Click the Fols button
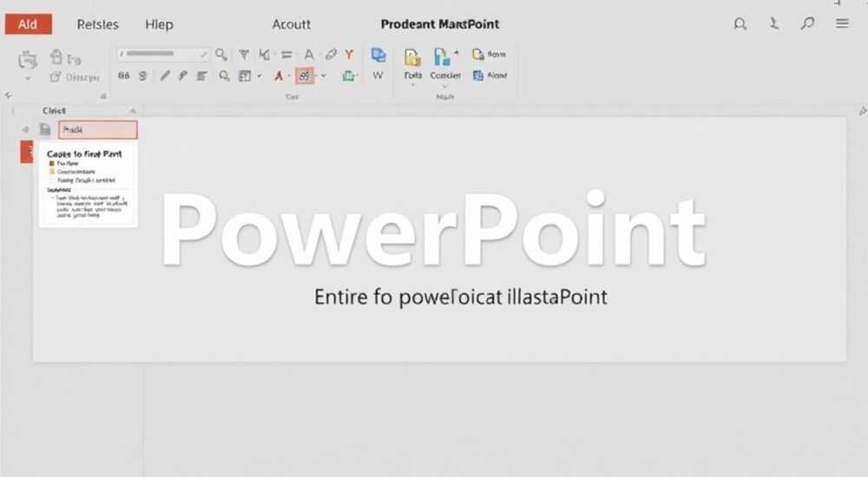 [412, 64]
